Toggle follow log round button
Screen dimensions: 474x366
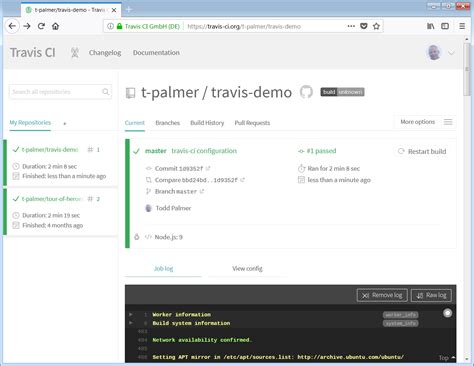448,313
